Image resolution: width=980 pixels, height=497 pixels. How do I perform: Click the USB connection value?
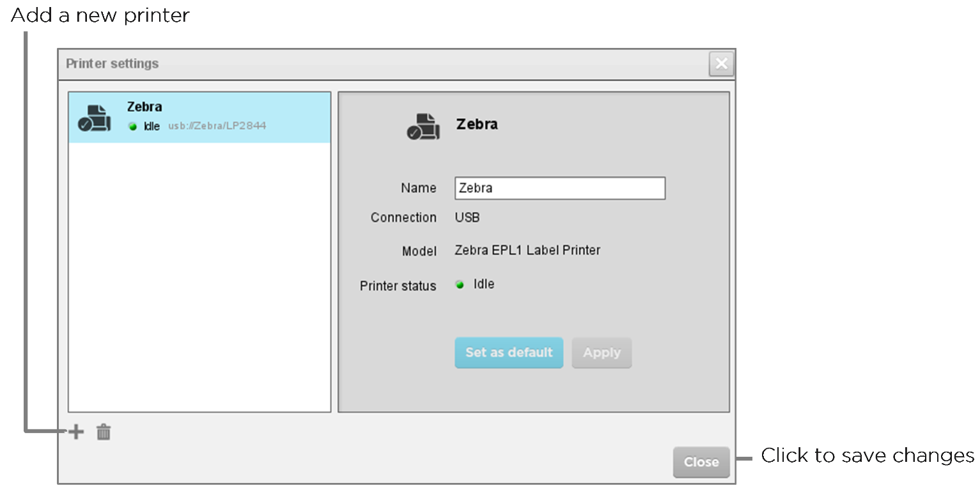(x=467, y=217)
